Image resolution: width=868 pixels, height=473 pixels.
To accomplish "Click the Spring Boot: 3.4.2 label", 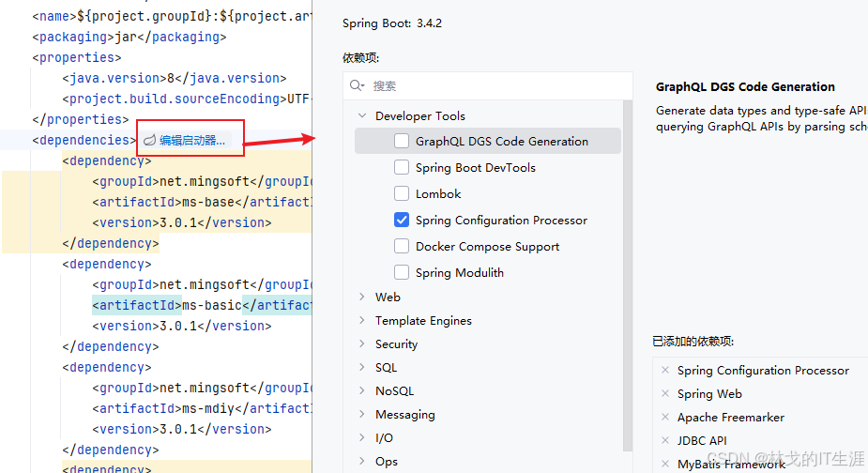I will coord(392,23).
